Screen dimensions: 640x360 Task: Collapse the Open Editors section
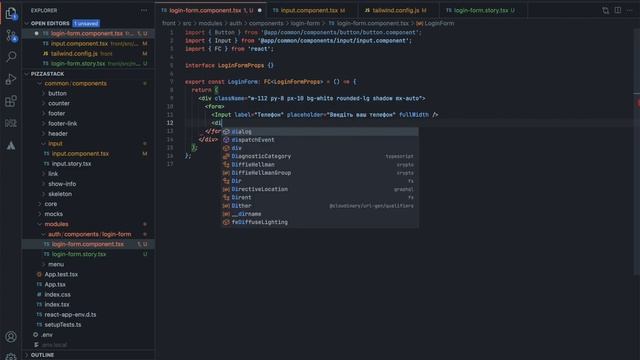50,23
